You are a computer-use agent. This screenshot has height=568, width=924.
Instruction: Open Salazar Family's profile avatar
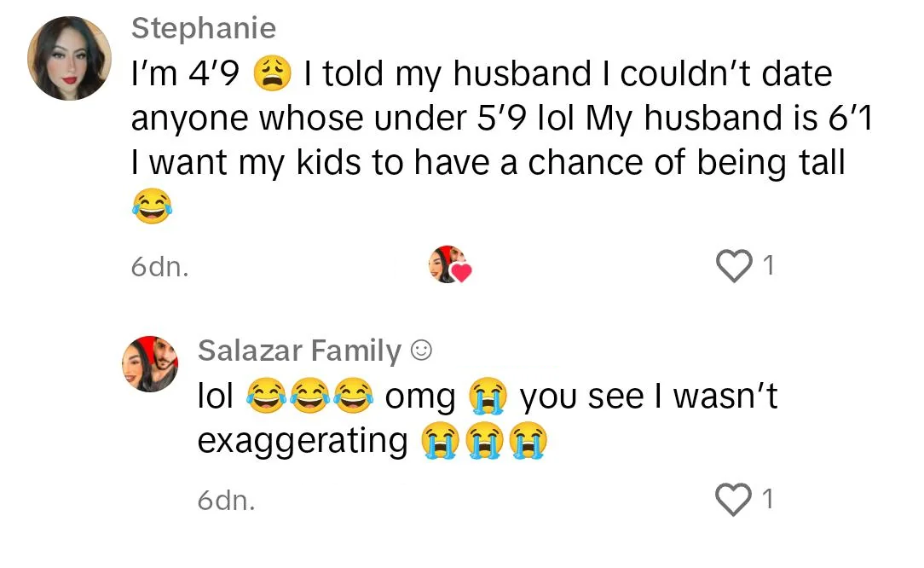[x=150, y=364]
